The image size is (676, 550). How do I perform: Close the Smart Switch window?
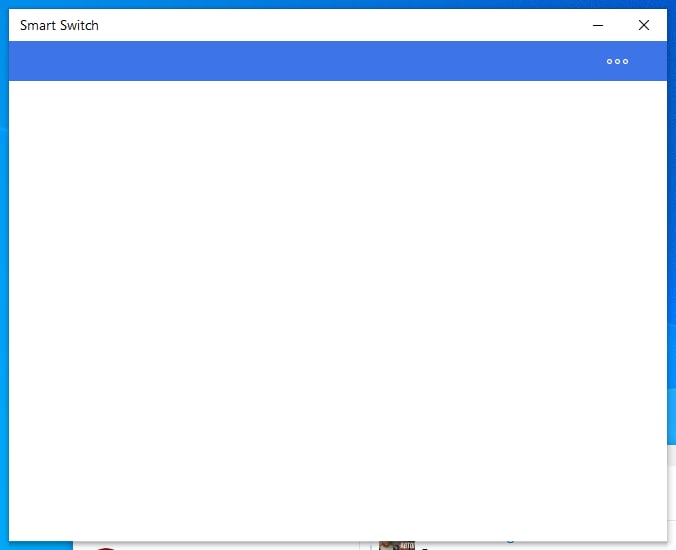point(644,25)
